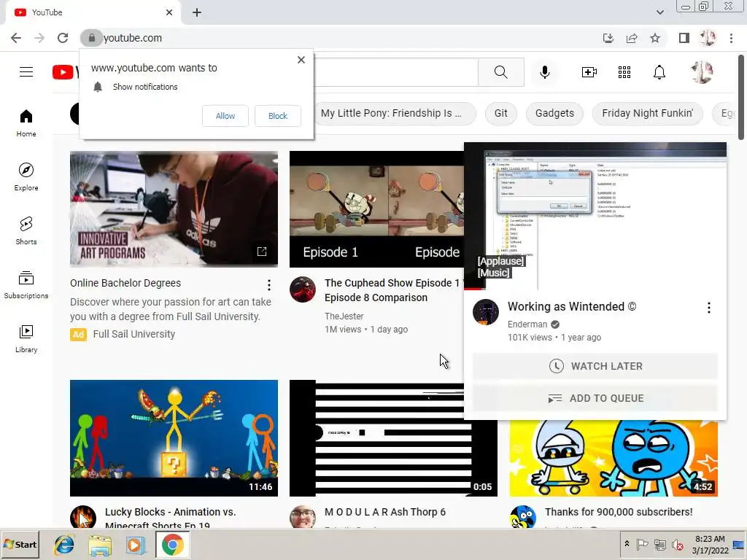Open Enderman channel avatar
The image size is (747, 560).
(485, 312)
